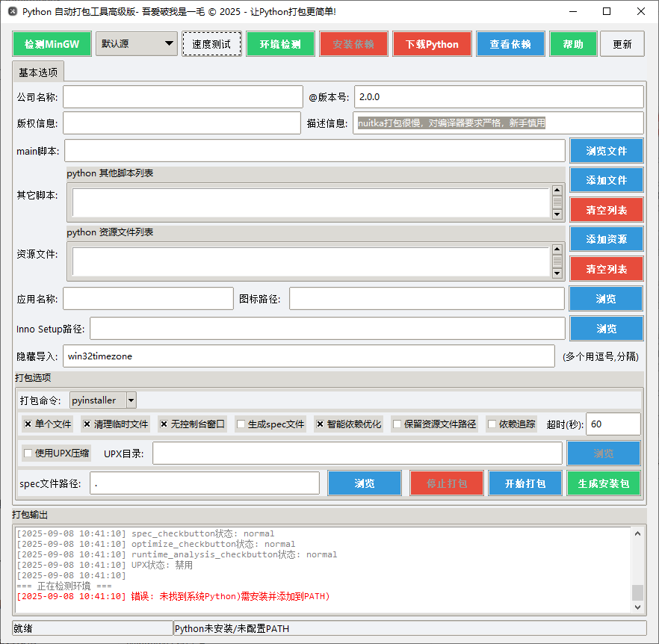The width and height of the screenshot is (659, 644).
Task: Focus the 图标路径 input field
Action: (427, 298)
